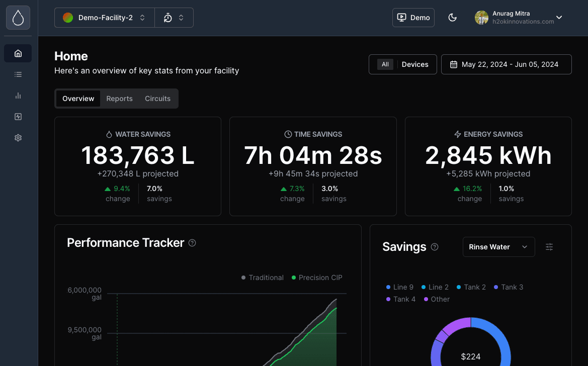This screenshot has width=588, height=366.
Task: Click the 183,763 L water savings value
Action: tap(138, 155)
